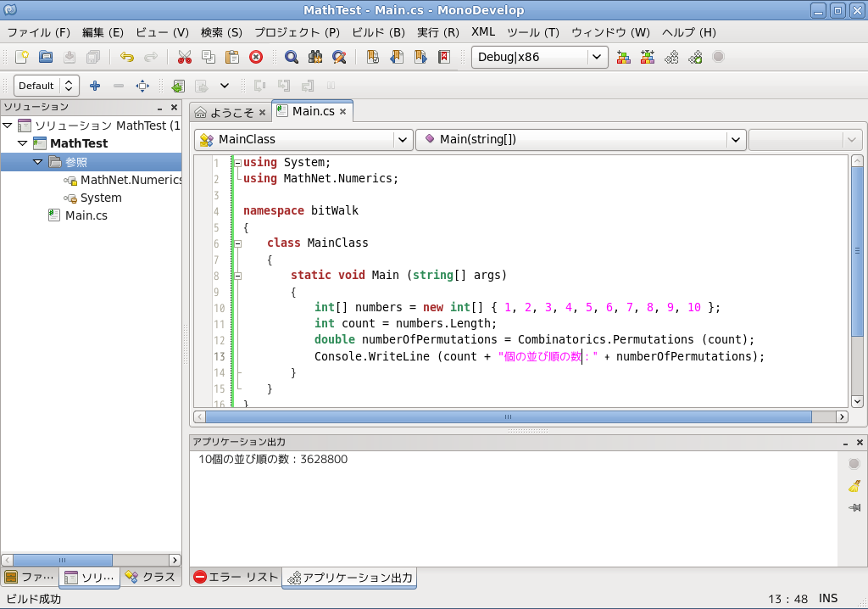This screenshot has width=868, height=609.
Task: Switch to the ようこそ tab
Action: pos(231,113)
